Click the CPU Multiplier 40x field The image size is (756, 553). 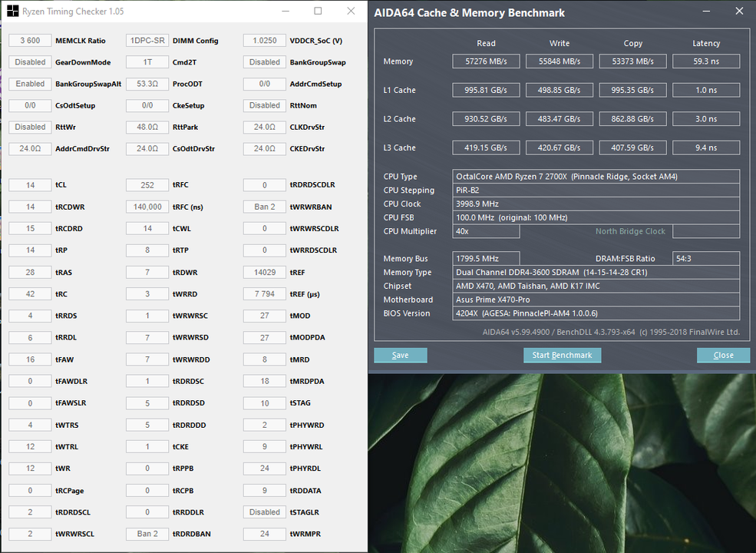(x=486, y=231)
